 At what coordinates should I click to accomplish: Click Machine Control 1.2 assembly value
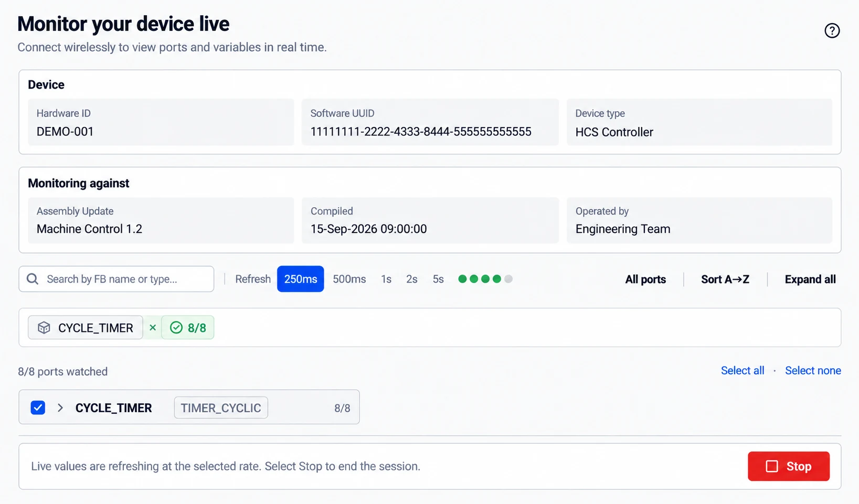[89, 229]
